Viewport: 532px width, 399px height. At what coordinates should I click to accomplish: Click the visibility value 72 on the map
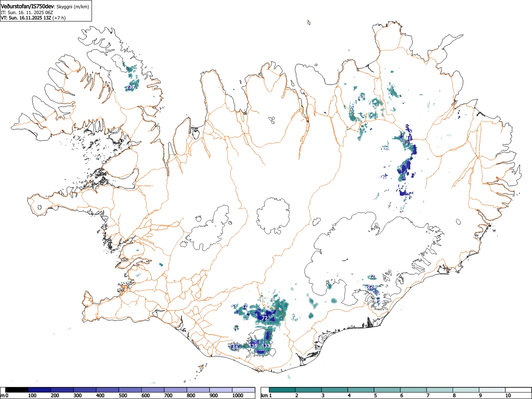tap(264, 318)
